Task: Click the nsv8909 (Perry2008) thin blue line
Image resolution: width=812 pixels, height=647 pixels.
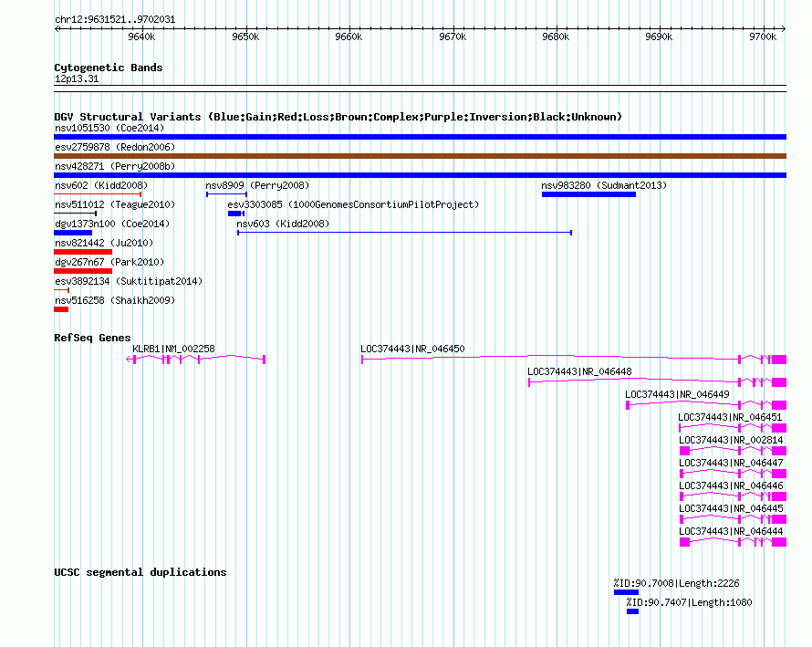Action: (227, 194)
